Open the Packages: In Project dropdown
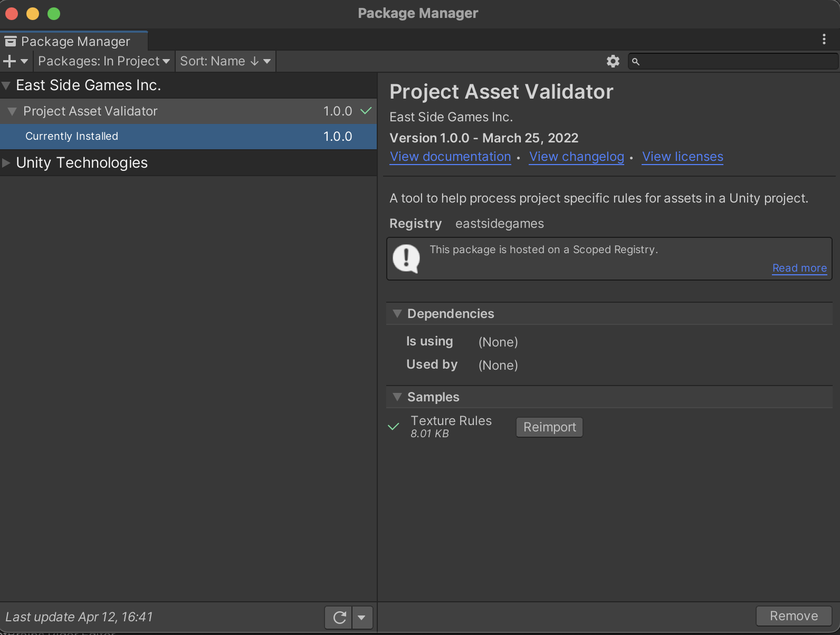This screenshot has width=840, height=635. coord(104,61)
